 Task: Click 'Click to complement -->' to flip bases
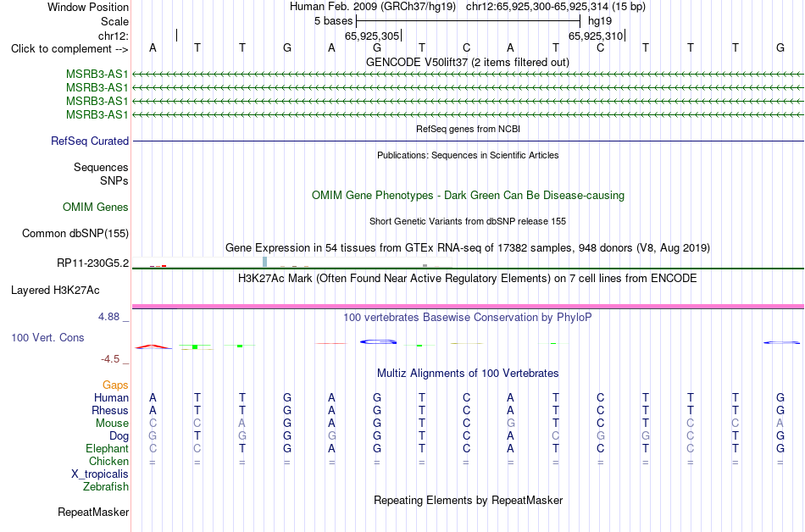tap(69, 49)
